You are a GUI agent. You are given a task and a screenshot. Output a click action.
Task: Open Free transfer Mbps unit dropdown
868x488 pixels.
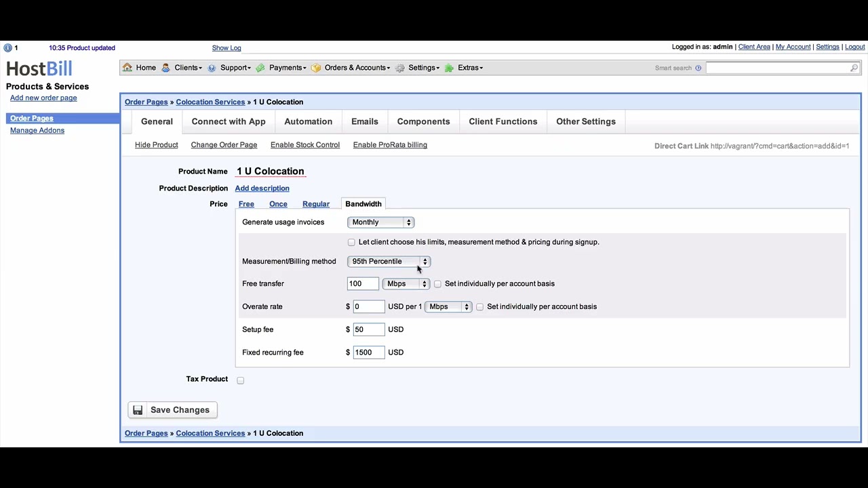(x=406, y=284)
